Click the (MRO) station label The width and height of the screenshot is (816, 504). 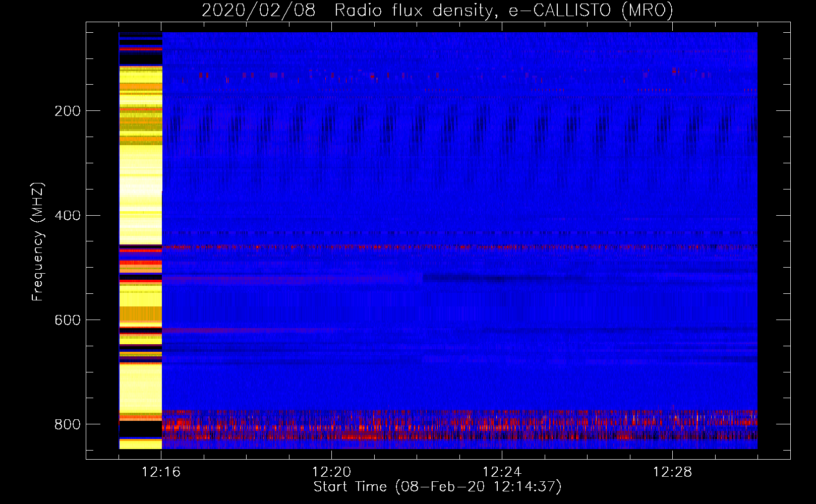(647, 10)
